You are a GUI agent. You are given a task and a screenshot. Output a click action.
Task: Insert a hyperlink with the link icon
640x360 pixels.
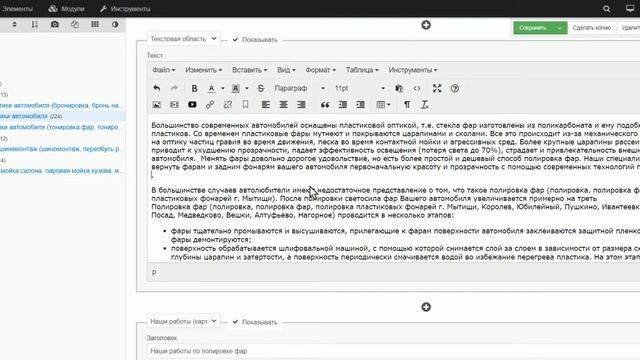(x=210, y=105)
